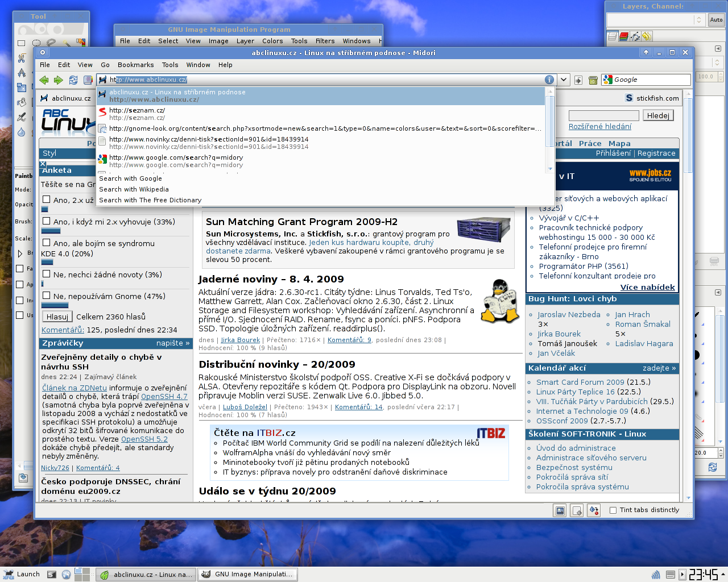This screenshot has height=582, width=728.
Task: Click the go-to arrow icon beside address dropdown
Action: coord(578,80)
